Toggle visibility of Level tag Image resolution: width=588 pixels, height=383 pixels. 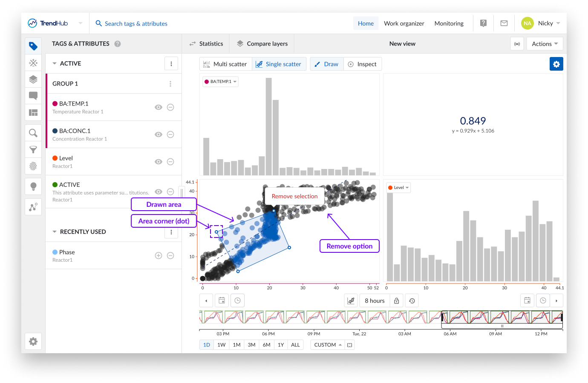click(x=159, y=162)
